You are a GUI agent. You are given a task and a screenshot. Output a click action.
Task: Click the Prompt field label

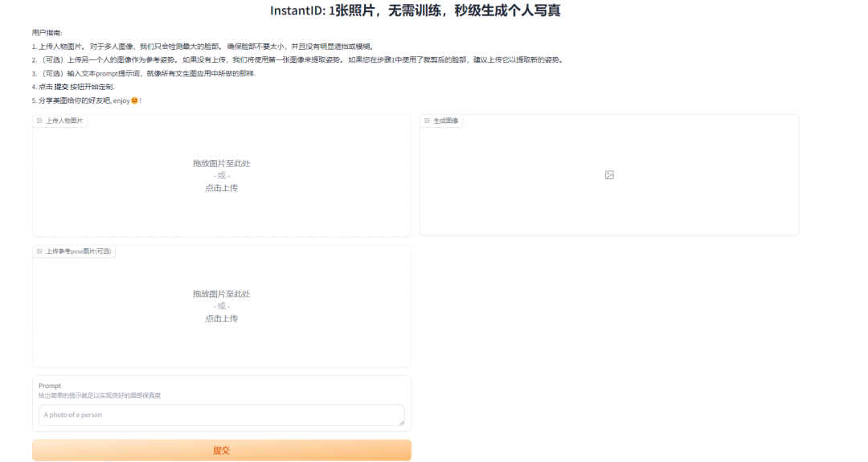click(x=50, y=386)
